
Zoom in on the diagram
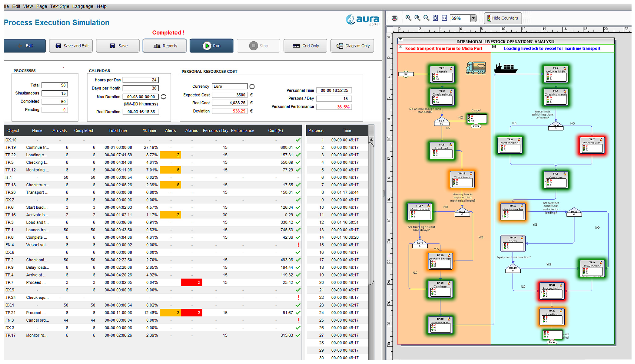coord(408,18)
